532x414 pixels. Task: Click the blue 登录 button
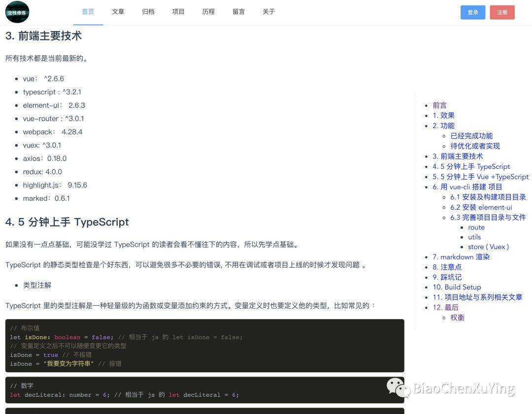(472, 12)
